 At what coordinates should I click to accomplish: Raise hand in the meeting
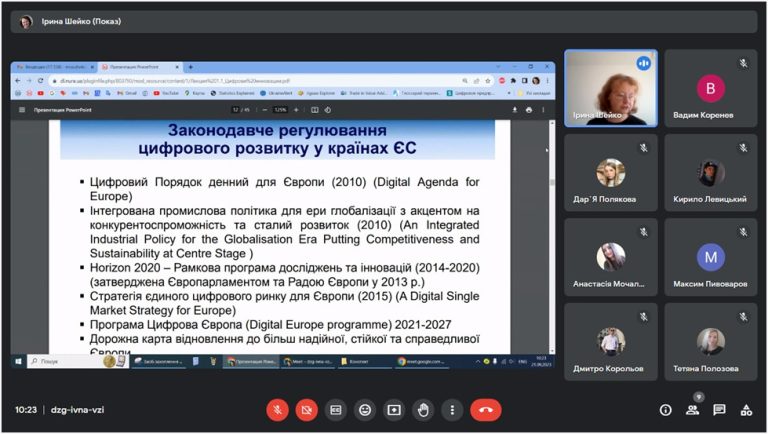point(423,410)
